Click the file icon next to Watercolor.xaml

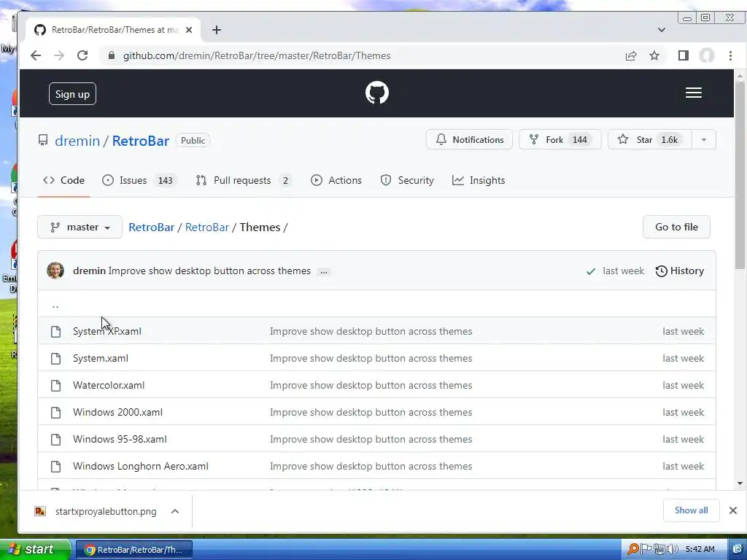[55, 385]
